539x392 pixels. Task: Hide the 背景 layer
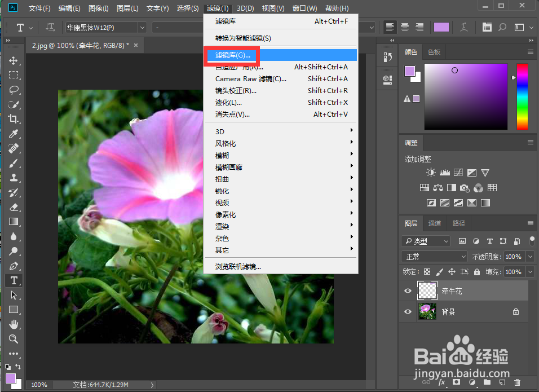(408, 311)
